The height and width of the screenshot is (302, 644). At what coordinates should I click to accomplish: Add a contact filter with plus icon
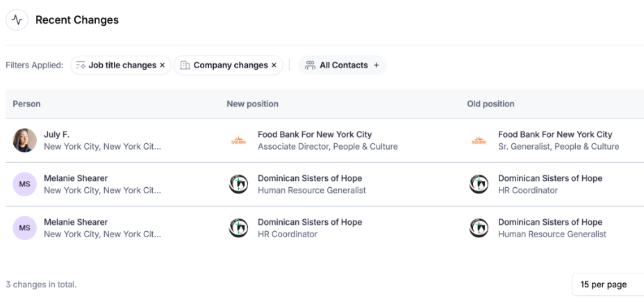(377, 65)
